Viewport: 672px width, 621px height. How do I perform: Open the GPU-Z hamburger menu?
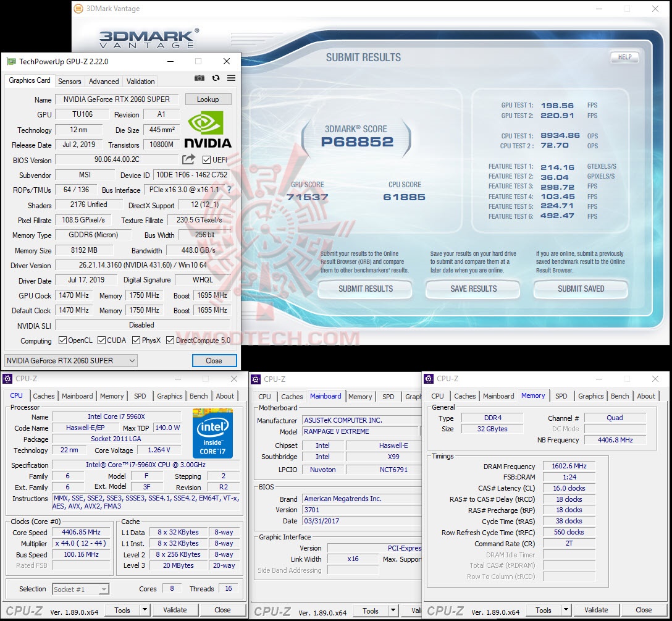pos(232,78)
